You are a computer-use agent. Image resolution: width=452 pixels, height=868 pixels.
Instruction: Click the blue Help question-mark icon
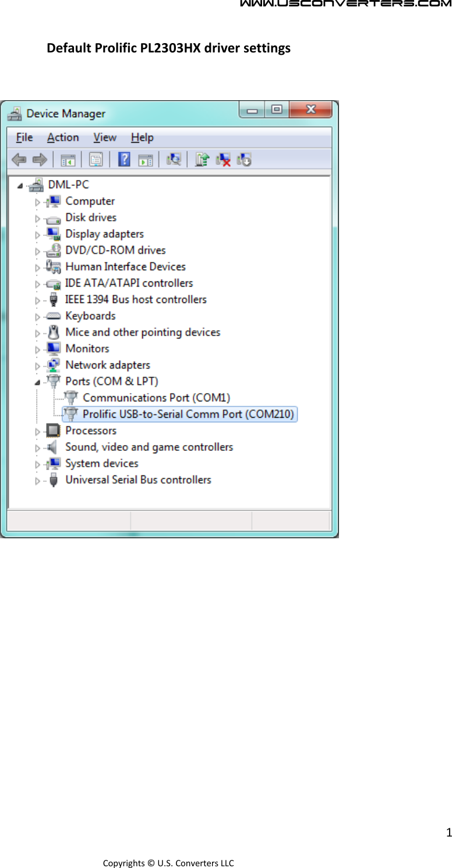[124, 159]
